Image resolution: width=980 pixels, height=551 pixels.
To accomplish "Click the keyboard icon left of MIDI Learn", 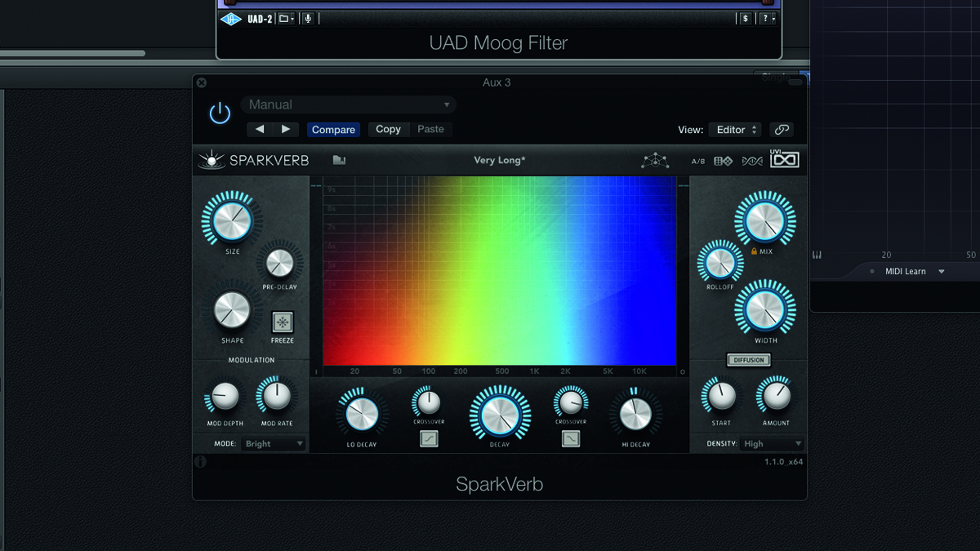I will click(817, 256).
